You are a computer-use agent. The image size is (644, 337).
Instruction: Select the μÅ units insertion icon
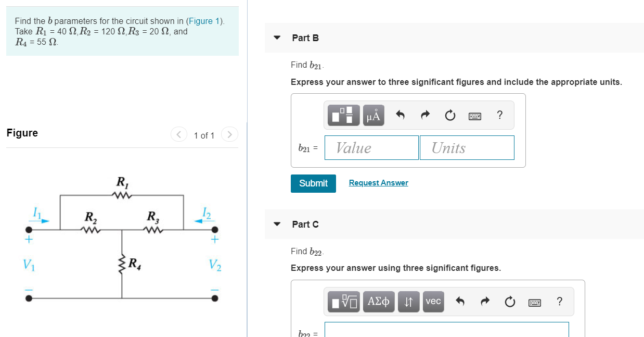point(372,115)
